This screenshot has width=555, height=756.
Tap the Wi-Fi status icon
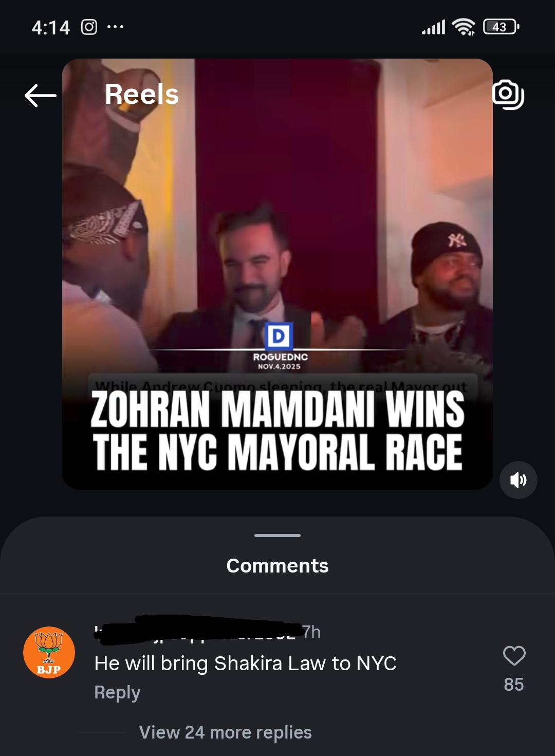[463, 27]
